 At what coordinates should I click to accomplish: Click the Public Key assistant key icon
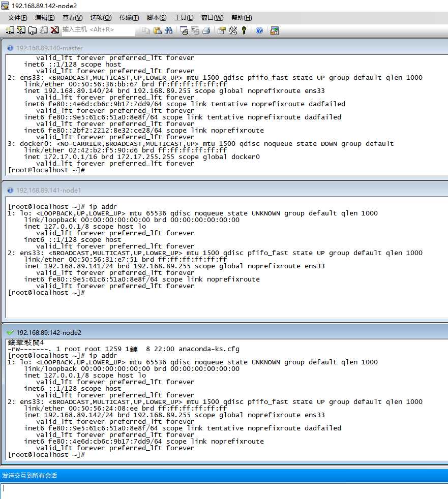244,30
